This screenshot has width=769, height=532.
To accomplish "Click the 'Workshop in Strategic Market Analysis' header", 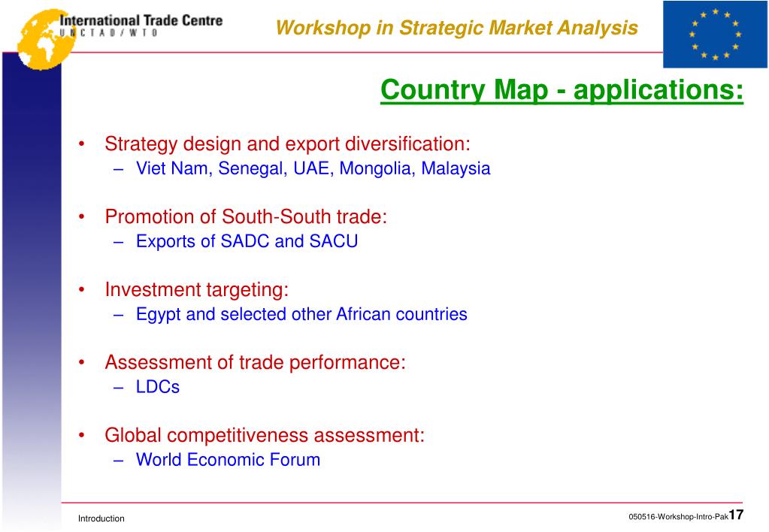I will [456, 28].
